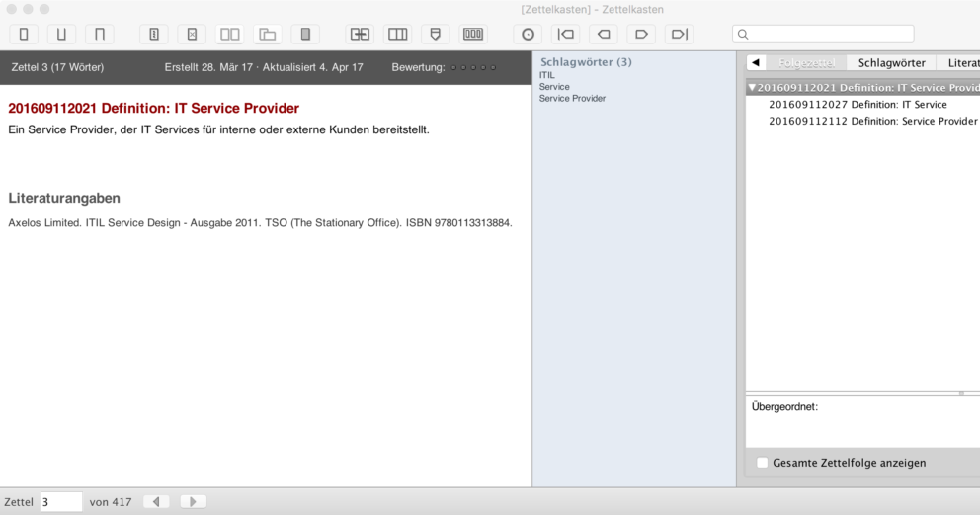Click the two side-by-side pages toolbar icon
980x515 pixels.
point(229,34)
